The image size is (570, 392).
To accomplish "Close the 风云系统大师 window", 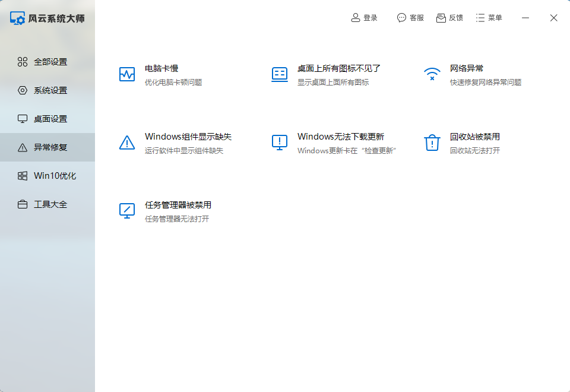I will point(553,18).
